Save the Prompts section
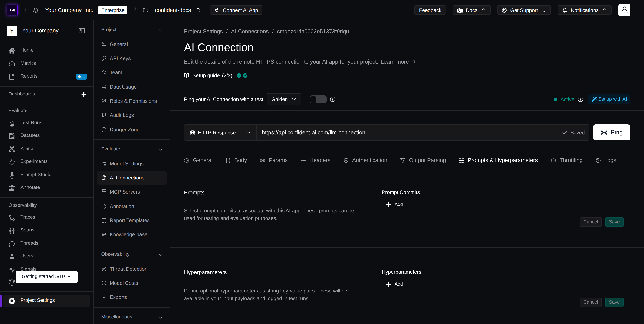Image resolution: width=644 pixels, height=324 pixels. pyautogui.click(x=614, y=222)
